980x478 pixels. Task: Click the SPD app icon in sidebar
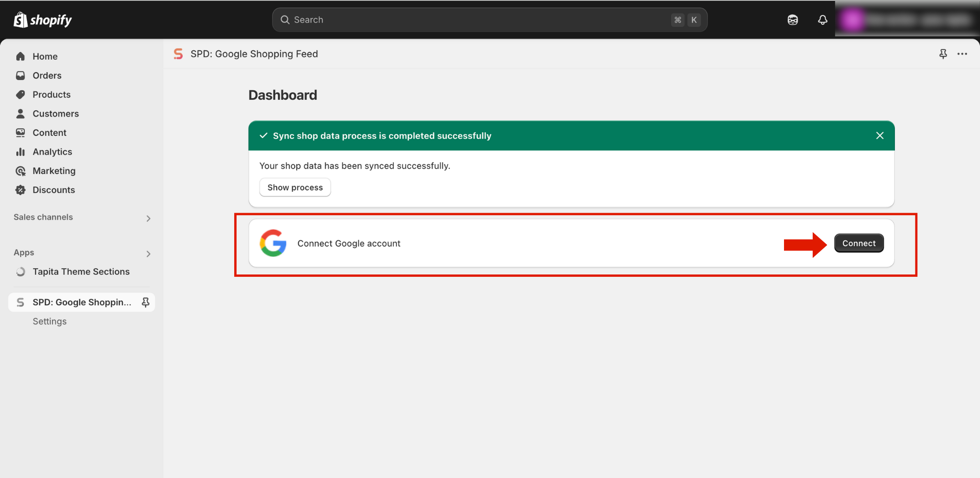click(21, 302)
